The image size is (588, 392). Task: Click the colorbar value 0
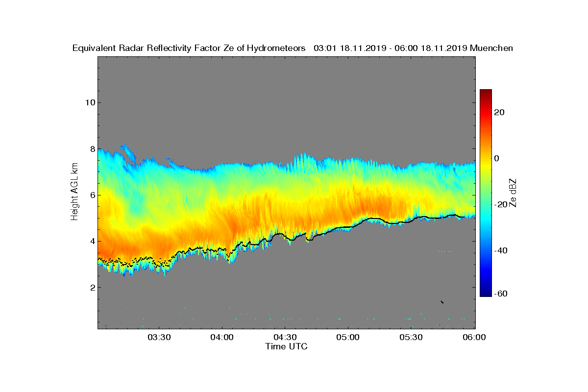pos(497,158)
